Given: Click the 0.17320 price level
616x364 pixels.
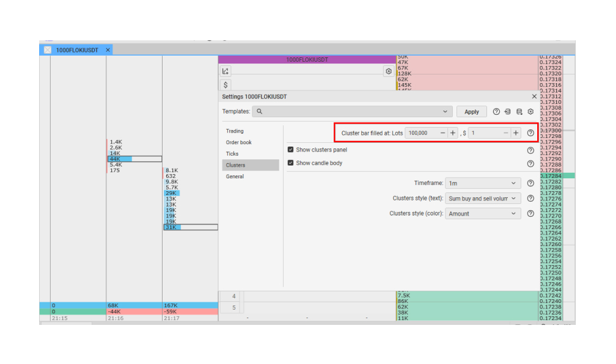Looking at the screenshot, I should [x=551, y=73].
